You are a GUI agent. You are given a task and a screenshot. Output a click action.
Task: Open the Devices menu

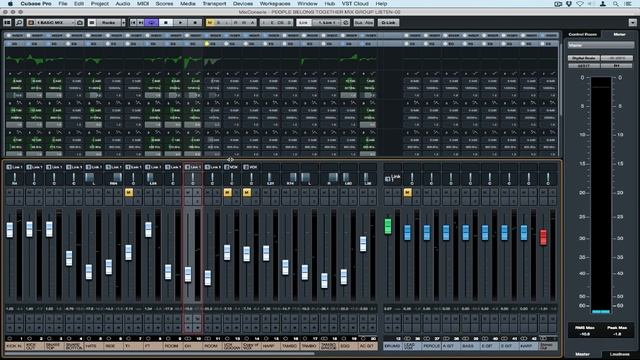click(x=243, y=4)
